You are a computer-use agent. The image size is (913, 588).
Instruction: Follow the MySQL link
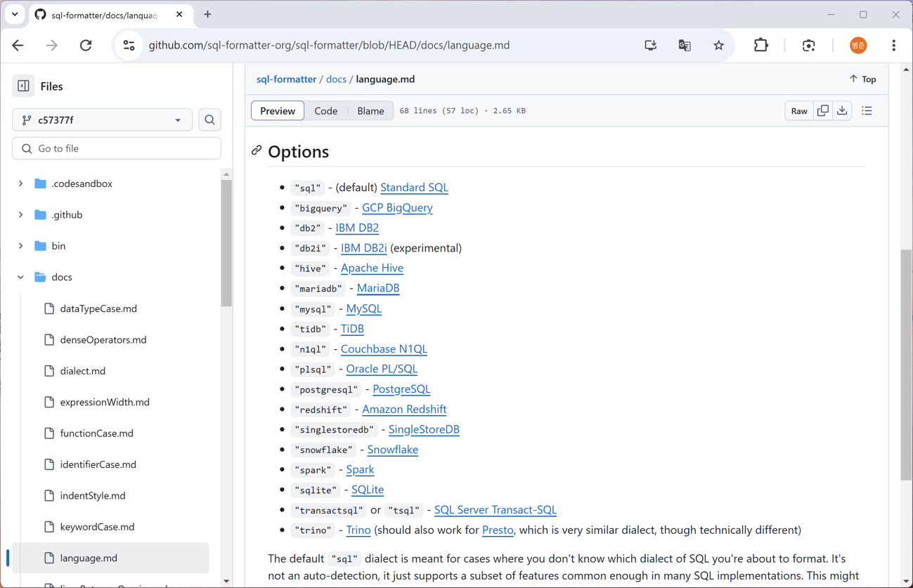coord(364,308)
